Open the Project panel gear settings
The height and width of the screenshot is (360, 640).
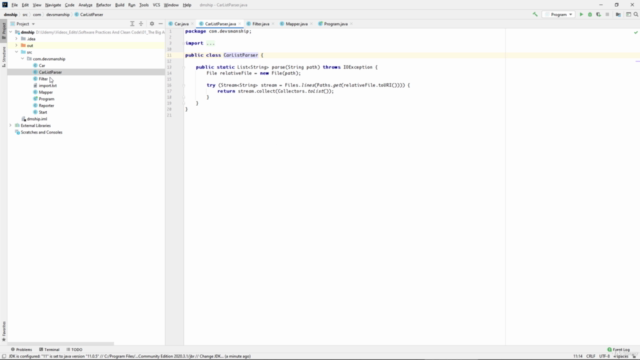tap(152, 24)
